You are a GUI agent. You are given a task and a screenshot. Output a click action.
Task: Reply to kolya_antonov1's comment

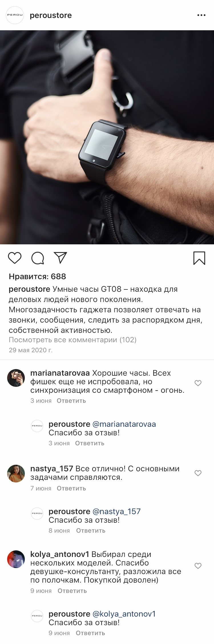tap(72, 591)
